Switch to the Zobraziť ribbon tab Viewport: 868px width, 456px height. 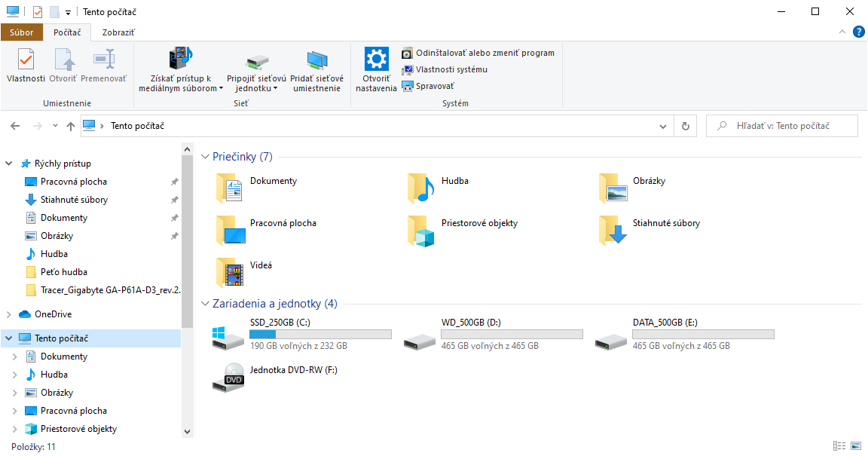pos(118,32)
